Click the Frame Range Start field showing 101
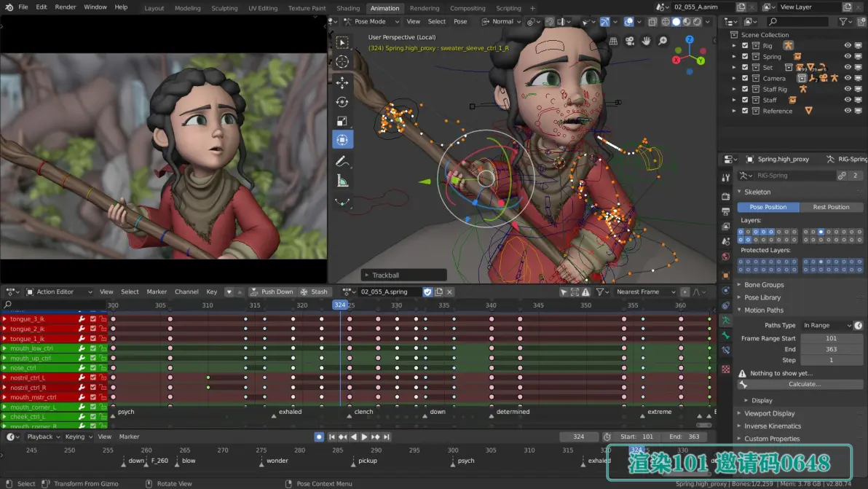Screen dimensions: 868x489 pos(831,338)
